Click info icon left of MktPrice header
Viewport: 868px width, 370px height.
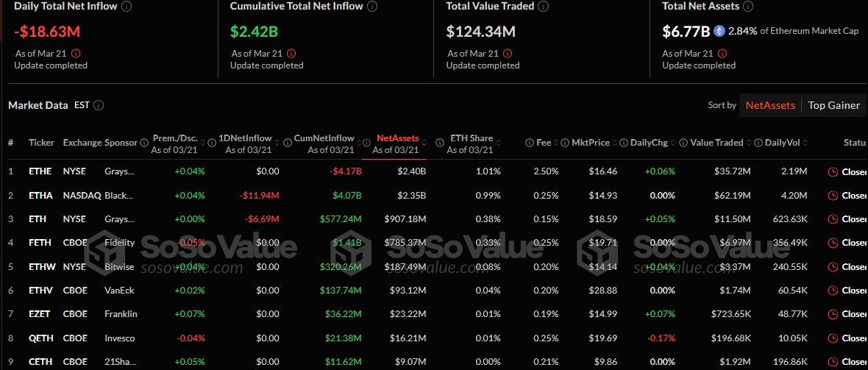click(565, 143)
